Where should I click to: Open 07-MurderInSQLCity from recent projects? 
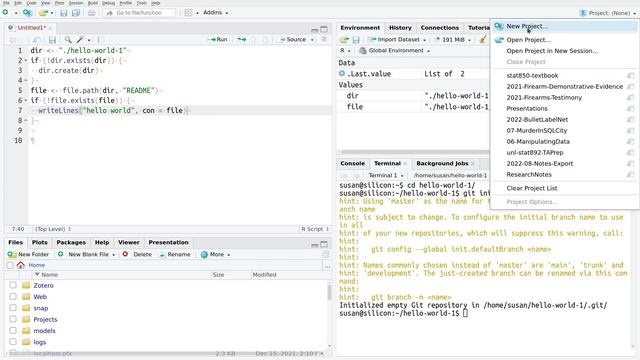537,131
